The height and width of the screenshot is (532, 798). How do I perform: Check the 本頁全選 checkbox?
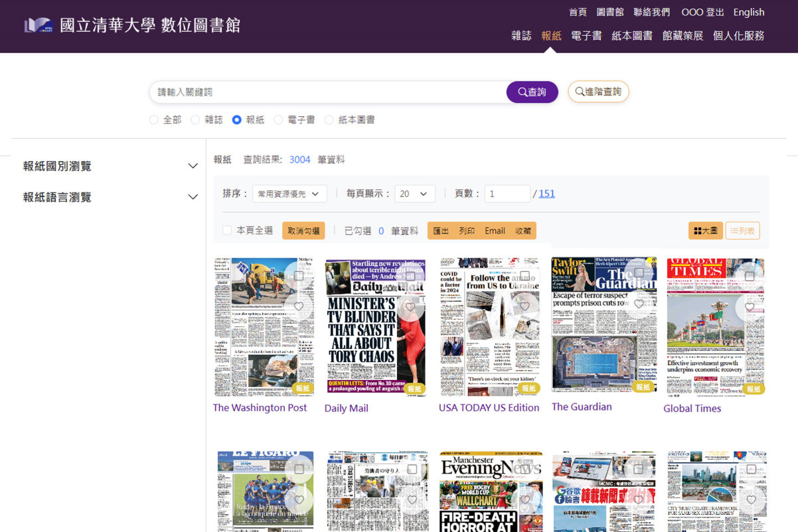point(227,230)
